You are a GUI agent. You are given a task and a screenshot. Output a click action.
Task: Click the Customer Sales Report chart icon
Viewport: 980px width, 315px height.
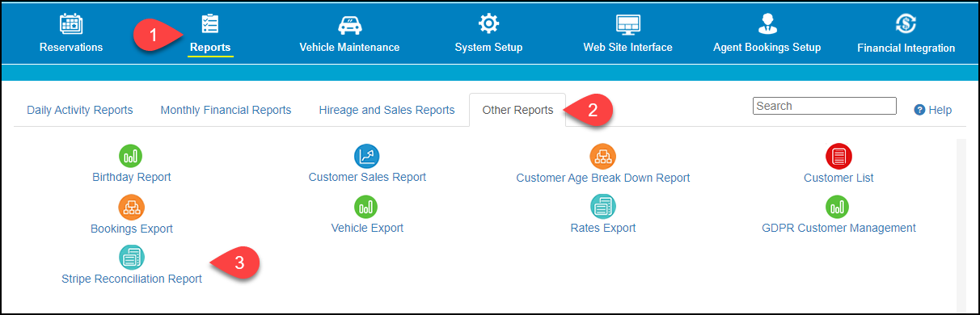click(367, 156)
